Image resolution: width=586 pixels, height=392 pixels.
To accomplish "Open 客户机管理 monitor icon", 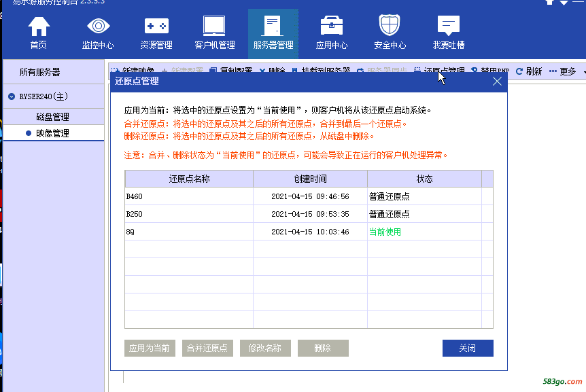I will point(214,26).
